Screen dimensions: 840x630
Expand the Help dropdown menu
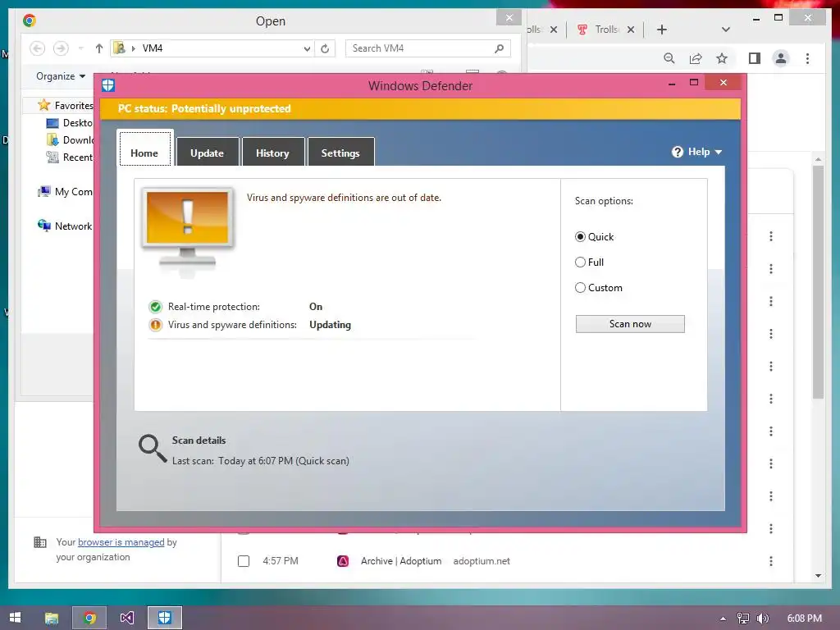696,152
